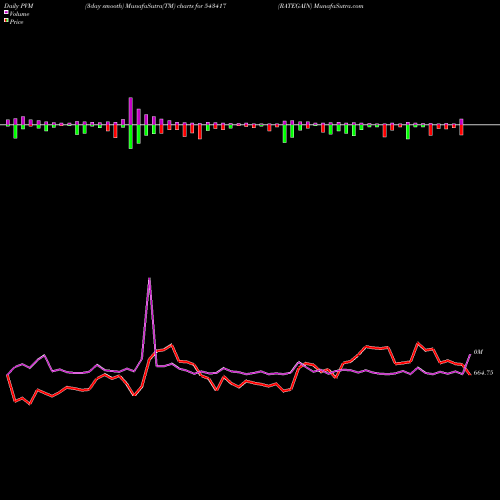Click the '(3day smooth) MunafaSutra(TM) charts for 543417' heading
The height and width of the screenshot is (500, 500).
click(156, 6)
